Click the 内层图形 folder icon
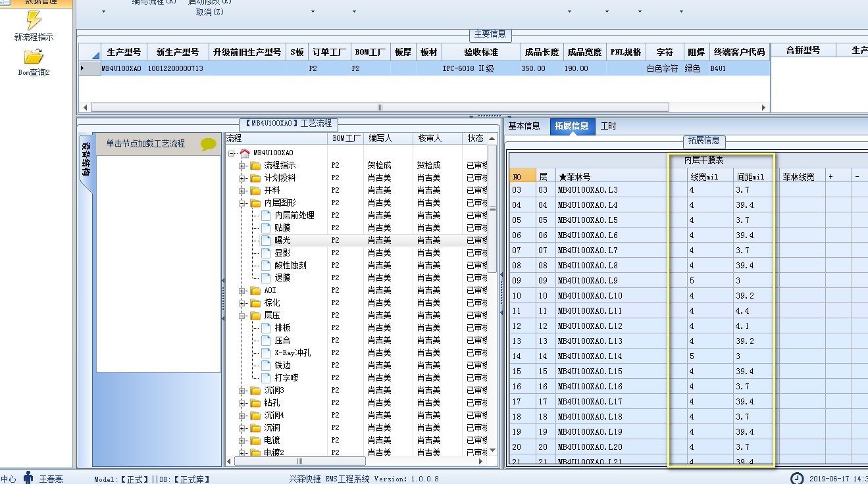868x484 pixels. [255, 203]
